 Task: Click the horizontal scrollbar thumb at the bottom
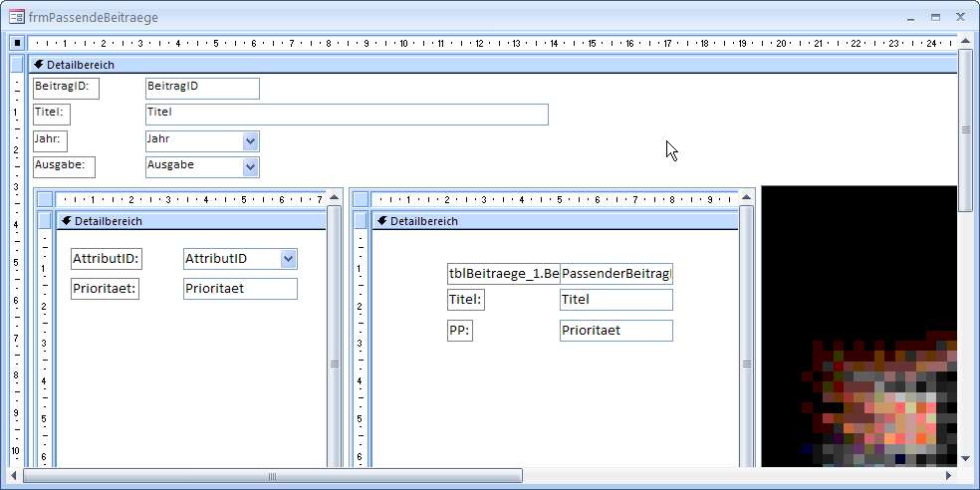click(272, 477)
